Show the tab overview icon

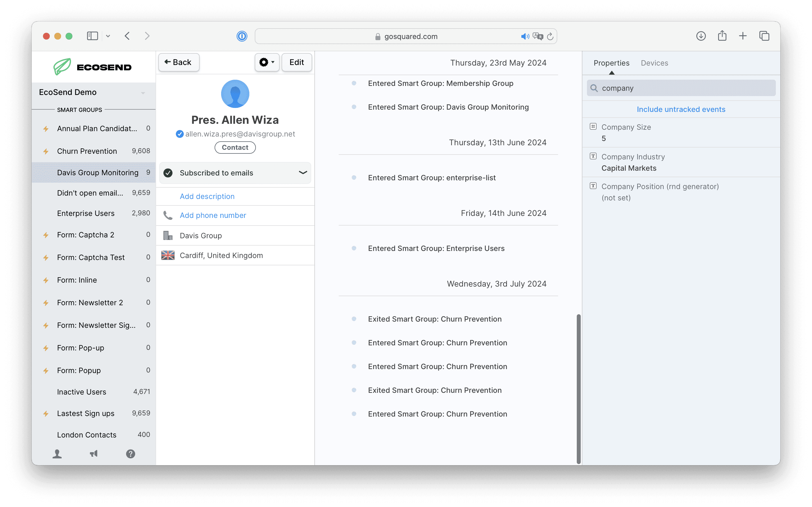click(764, 36)
